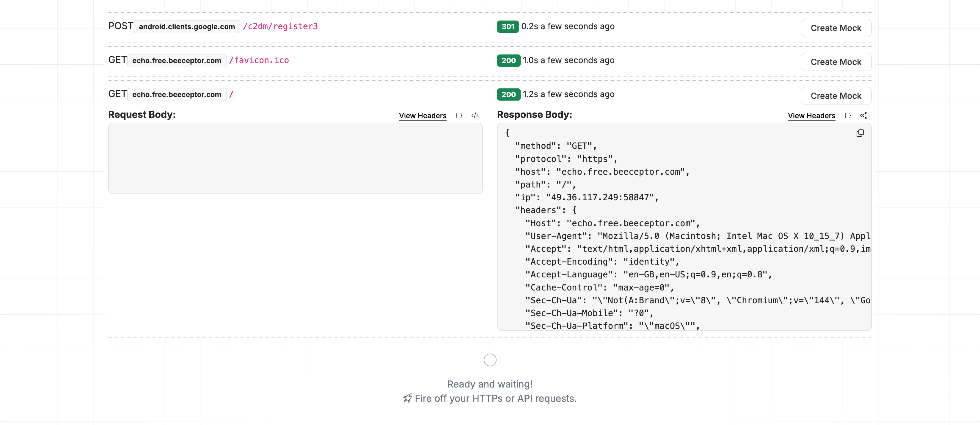The image size is (980, 425).
Task: View Headers of the response body
Action: [811, 116]
